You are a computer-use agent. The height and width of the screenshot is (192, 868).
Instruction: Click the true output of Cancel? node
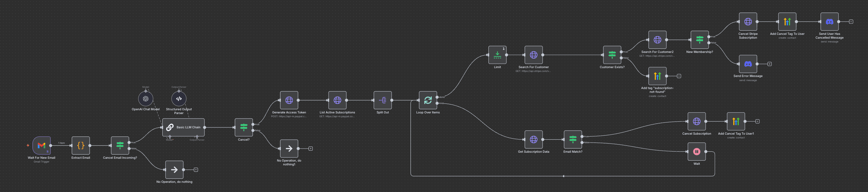[253, 125]
